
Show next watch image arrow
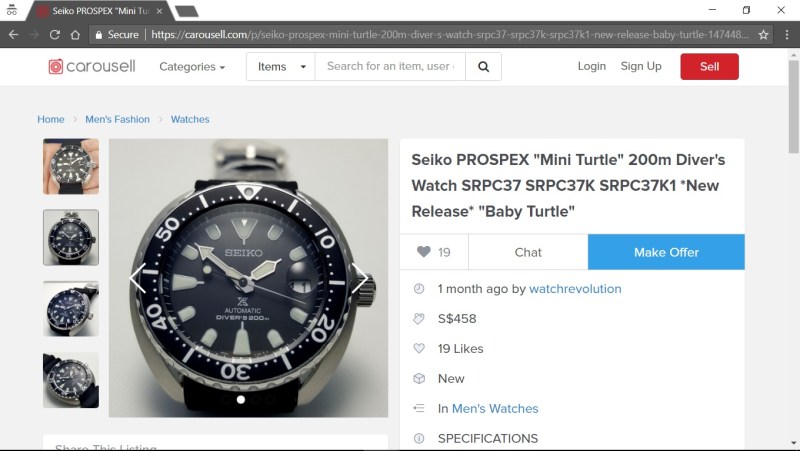360,280
